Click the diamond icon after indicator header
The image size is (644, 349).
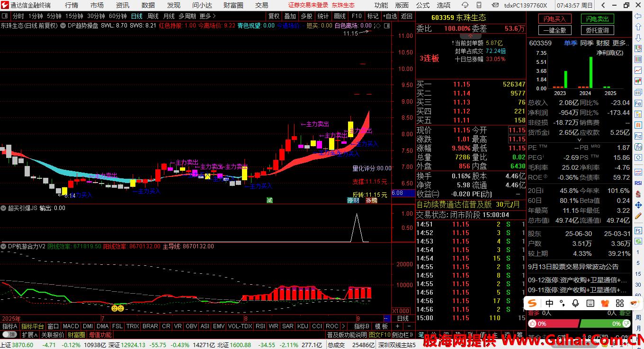pos(378,26)
